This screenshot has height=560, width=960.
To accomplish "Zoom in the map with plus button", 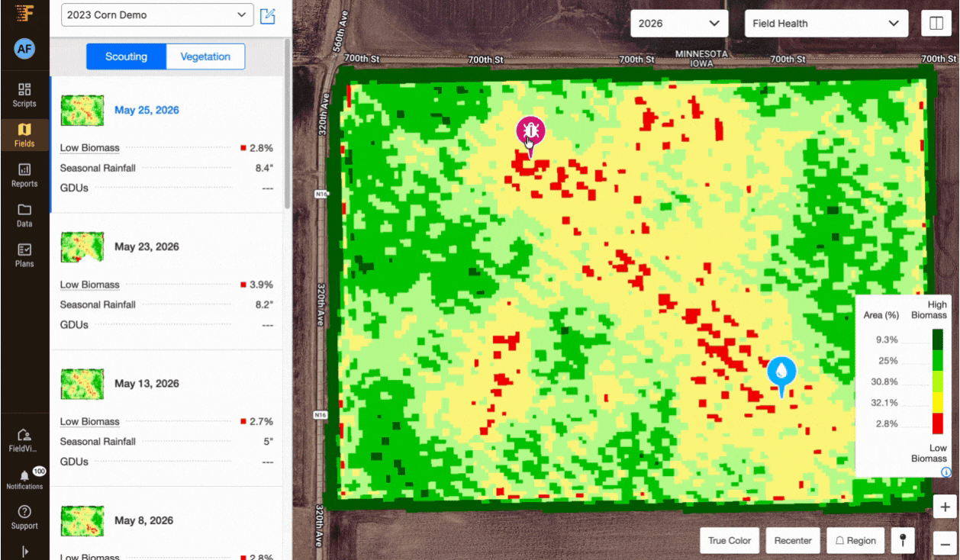I will point(945,507).
